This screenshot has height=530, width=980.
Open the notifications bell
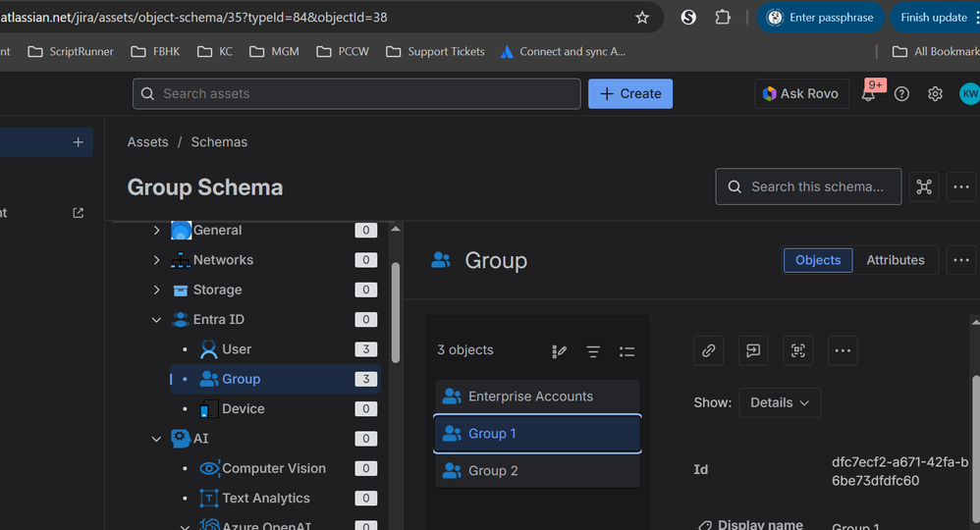pos(869,94)
